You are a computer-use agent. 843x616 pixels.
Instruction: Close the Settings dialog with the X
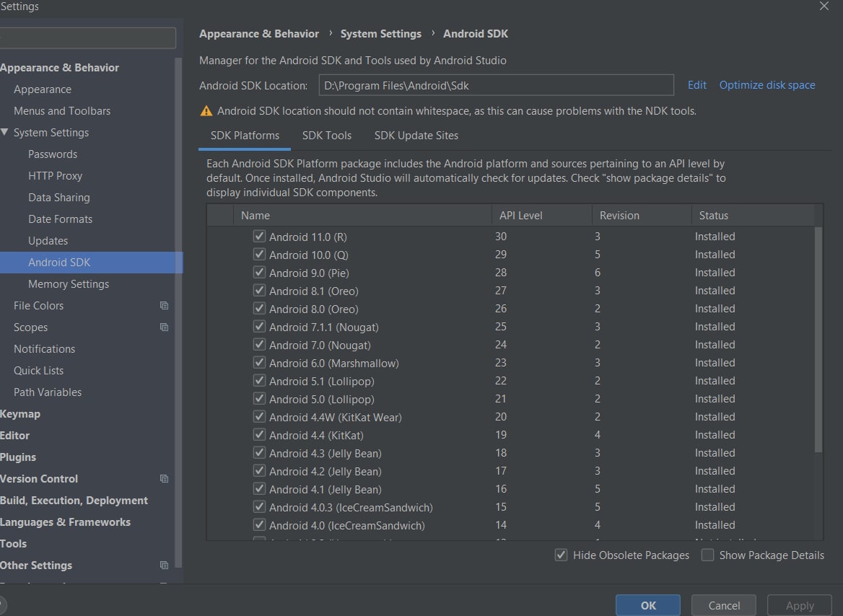[824, 6]
